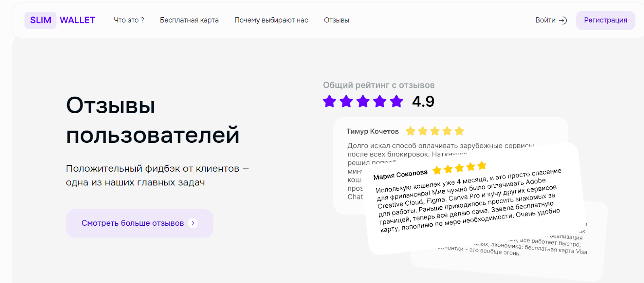Screen dimensions: 644x283
Task: Click the login arrow icon
Action: (563, 21)
